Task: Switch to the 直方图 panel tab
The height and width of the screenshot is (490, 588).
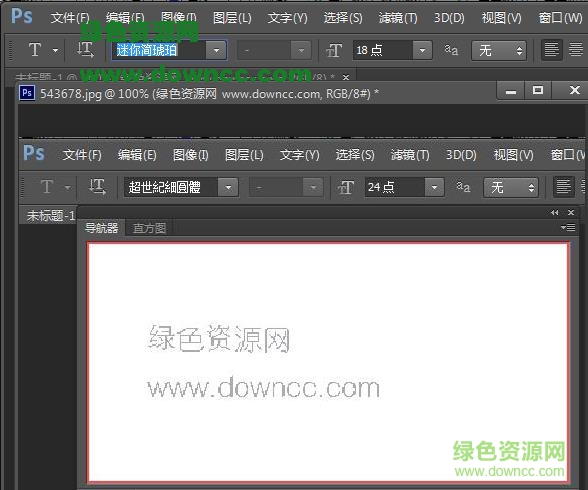Action: [149, 228]
